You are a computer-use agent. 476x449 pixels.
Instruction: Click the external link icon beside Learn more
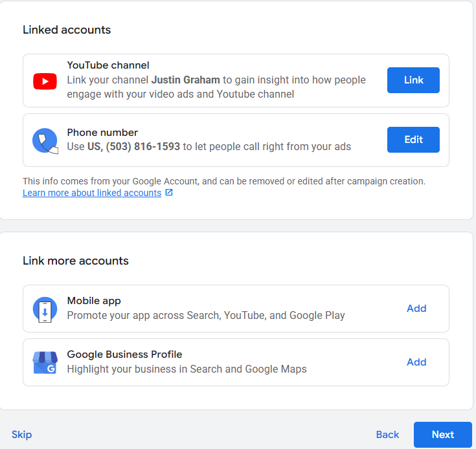[169, 193]
